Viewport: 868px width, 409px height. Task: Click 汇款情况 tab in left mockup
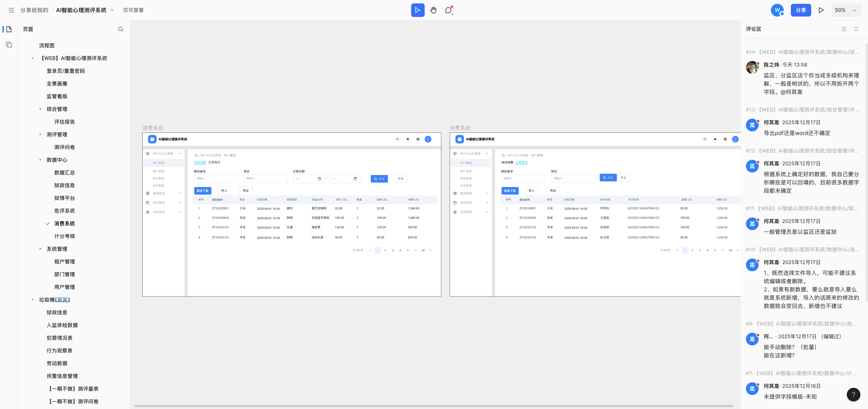pyautogui.click(x=214, y=162)
